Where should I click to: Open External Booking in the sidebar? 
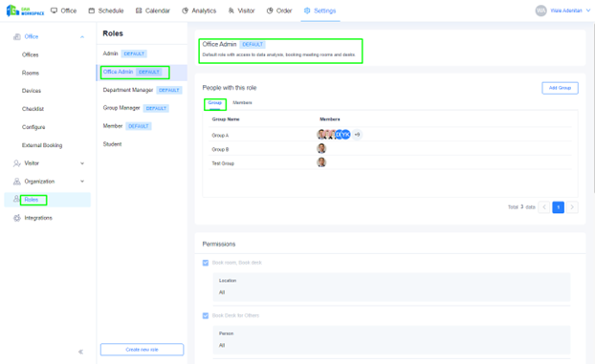pos(42,145)
